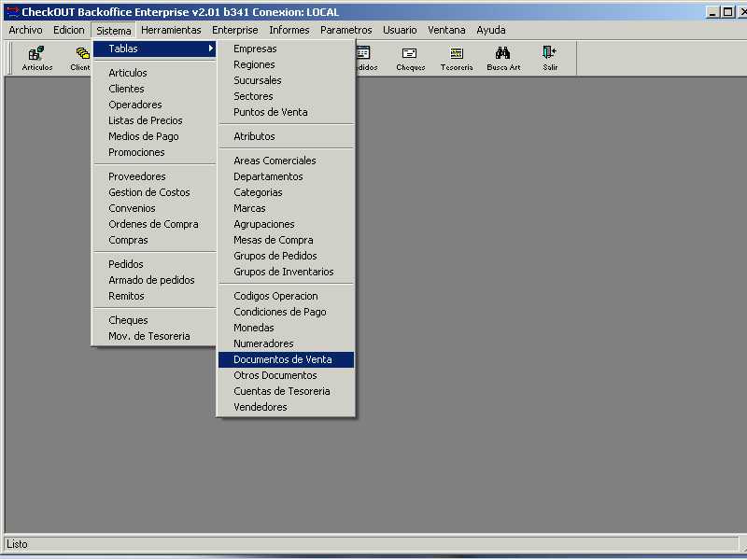Open Sucursales from the submenu
Image resolution: width=747 pixels, height=560 pixels.
coord(286,80)
